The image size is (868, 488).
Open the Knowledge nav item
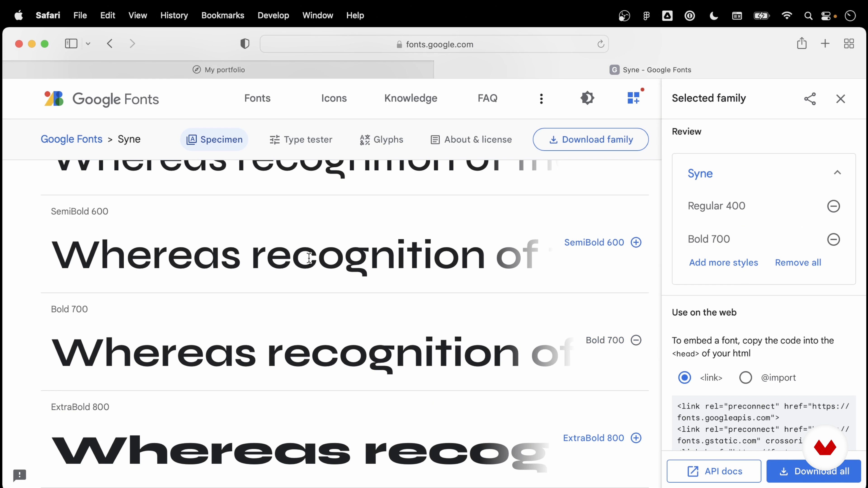click(411, 98)
